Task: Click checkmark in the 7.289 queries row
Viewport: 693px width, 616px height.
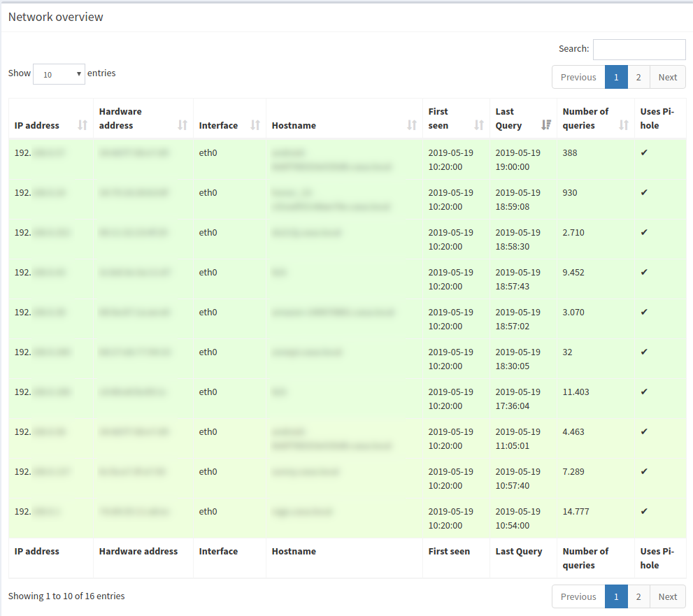Action: [644, 471]
